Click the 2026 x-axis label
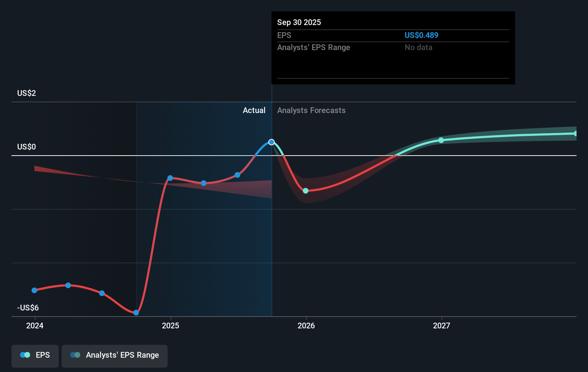This screenshot has height=372, width=588. tap(306, 325)
